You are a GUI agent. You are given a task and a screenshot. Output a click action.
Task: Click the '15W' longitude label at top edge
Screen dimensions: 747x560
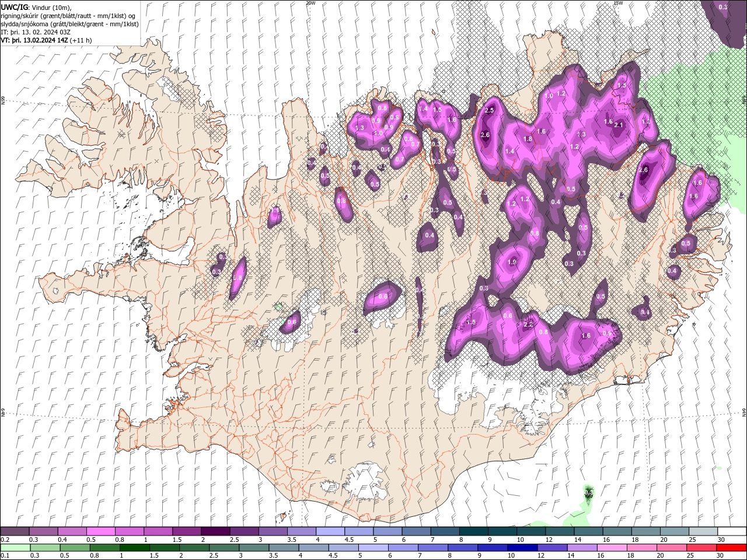618,3
